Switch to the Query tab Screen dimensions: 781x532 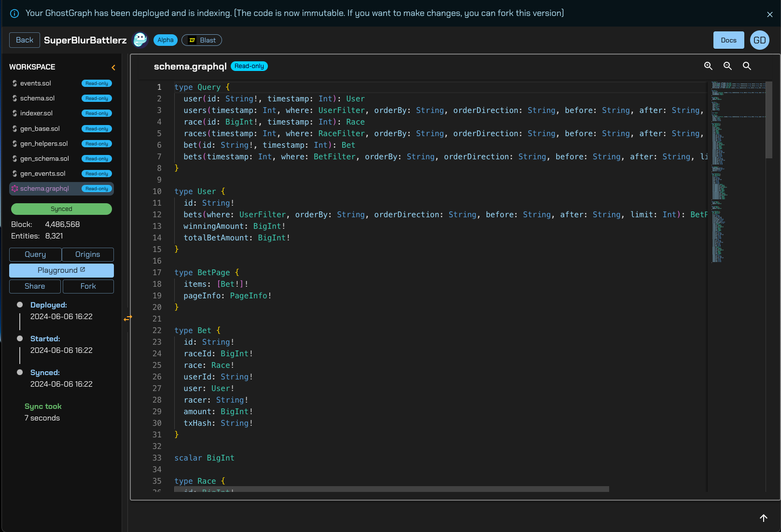click(35, 254)
